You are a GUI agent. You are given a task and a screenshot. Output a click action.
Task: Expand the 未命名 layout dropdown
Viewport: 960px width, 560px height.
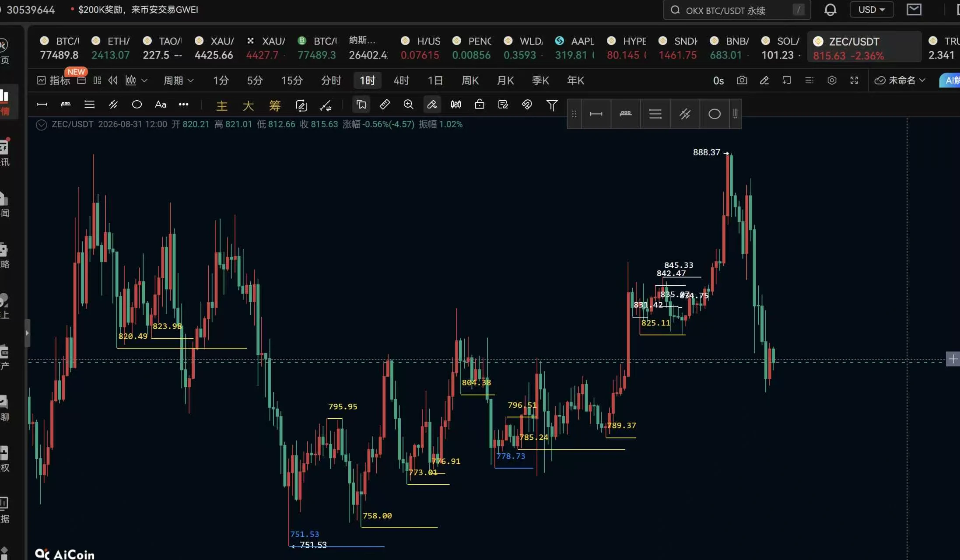900,80
